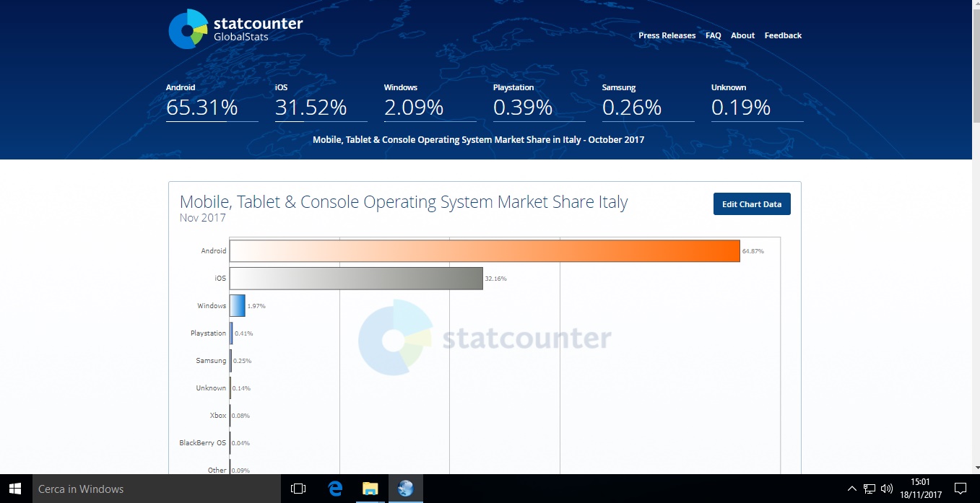980x503 pixels.
Task: Click the Edit Chart Data button
Action: 752,204
